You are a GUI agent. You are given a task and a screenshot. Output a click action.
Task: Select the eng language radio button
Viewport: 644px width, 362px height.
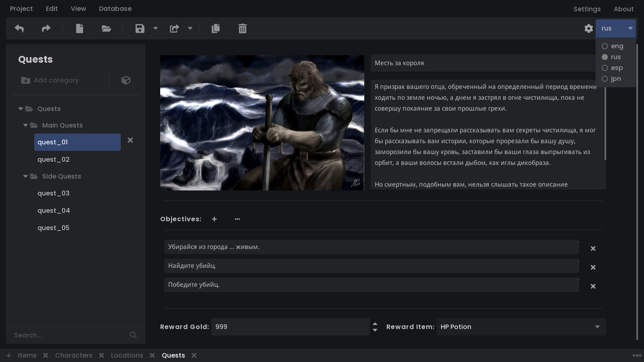pos(605,46)
